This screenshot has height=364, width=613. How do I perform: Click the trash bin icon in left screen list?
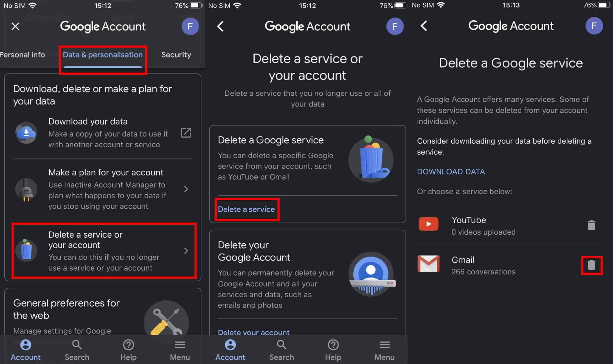click(x=26, y=250)
